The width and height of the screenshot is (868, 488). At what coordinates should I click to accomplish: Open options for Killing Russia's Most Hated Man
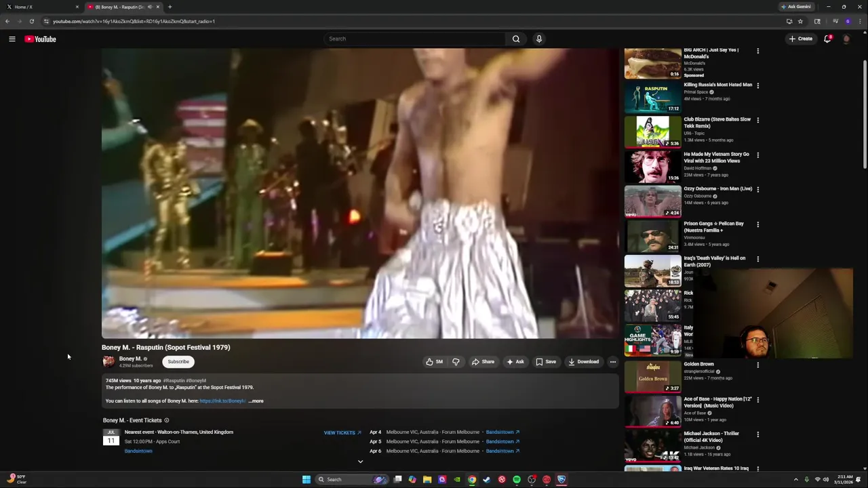757,85
